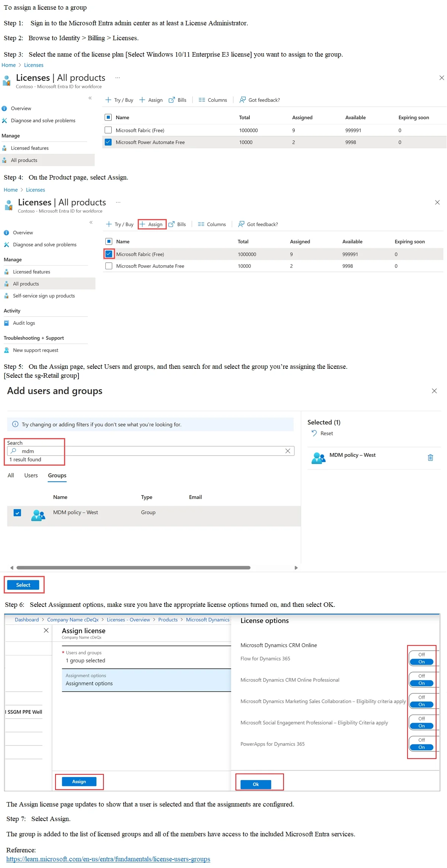447x868 pixels.
Task: Click the Type column header in groups list
Action: [x=147, y=497]
